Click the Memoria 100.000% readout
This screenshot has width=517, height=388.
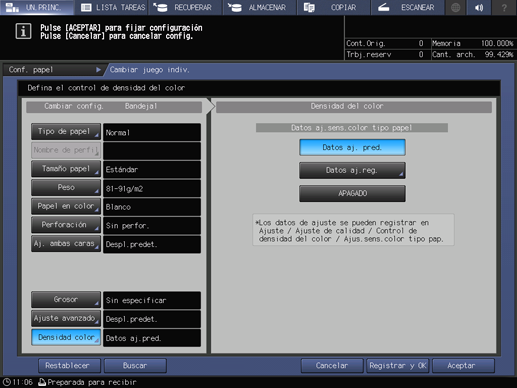coord(473,43)
